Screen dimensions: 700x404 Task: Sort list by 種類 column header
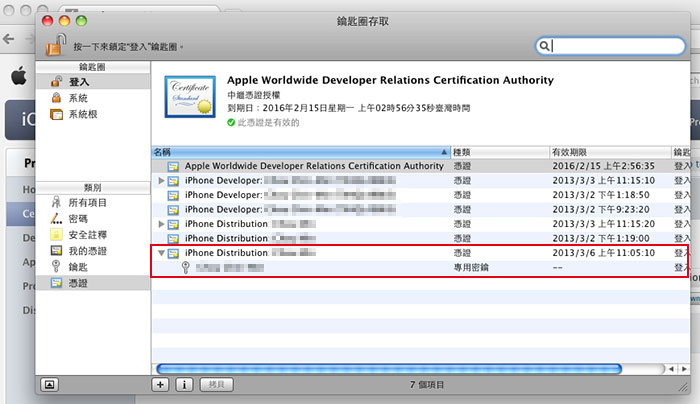500,152
